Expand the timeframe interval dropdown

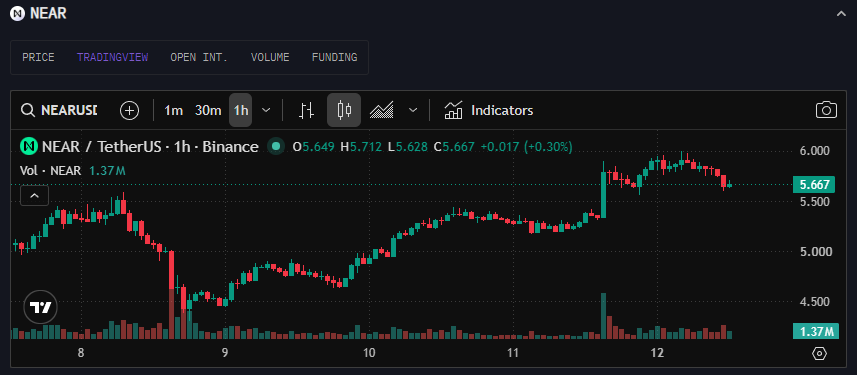coord(266,110)
